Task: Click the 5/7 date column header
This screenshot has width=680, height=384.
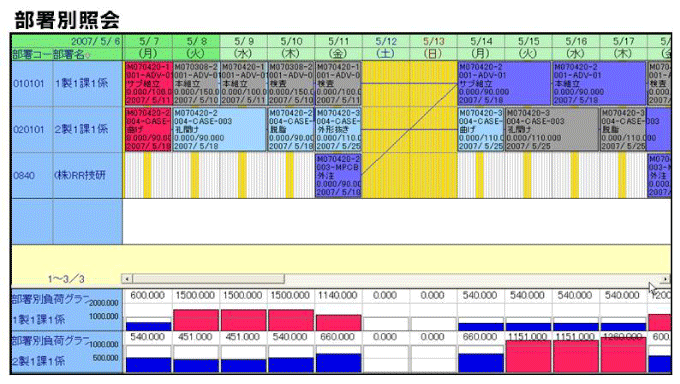Action: click(149, 42)
